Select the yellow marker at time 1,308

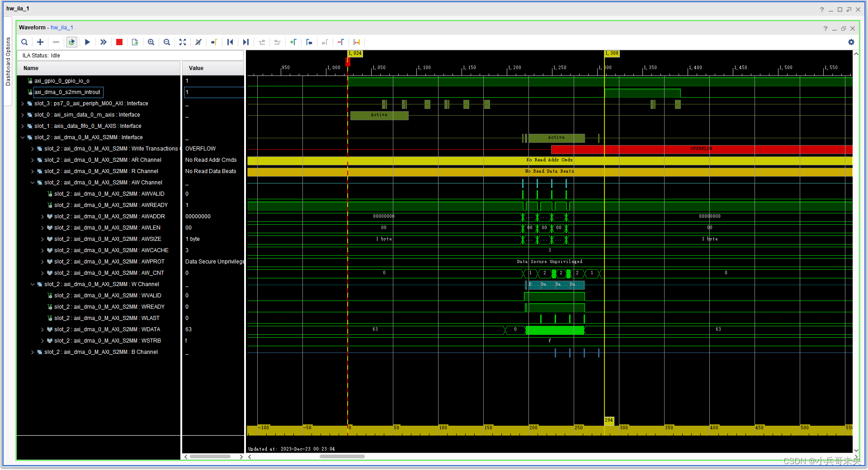[x=611, y=53]
